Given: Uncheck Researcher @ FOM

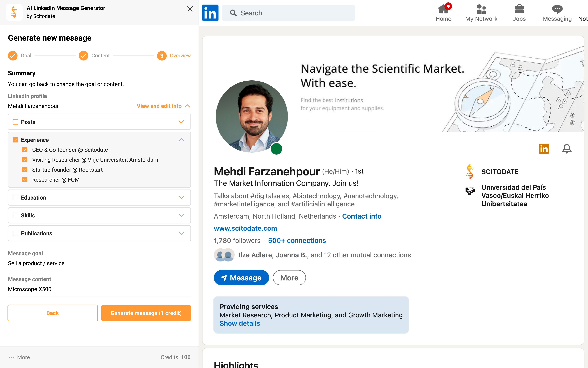Looking at the screenshot, I should pyautogui.click(x=25, y=180).
